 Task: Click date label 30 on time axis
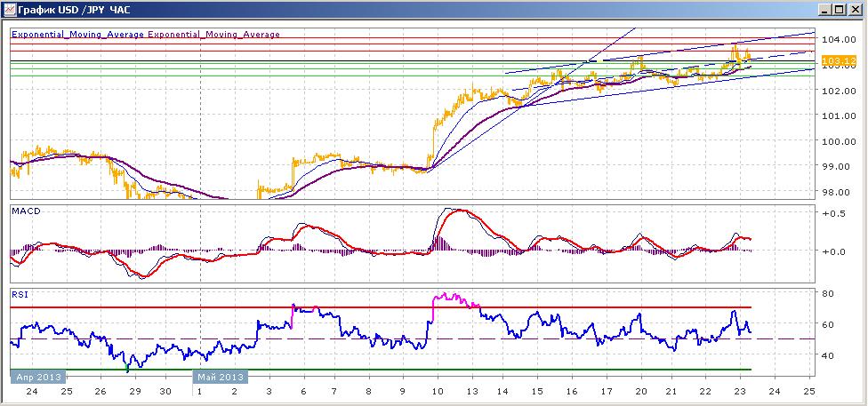(x=165, y=391)
